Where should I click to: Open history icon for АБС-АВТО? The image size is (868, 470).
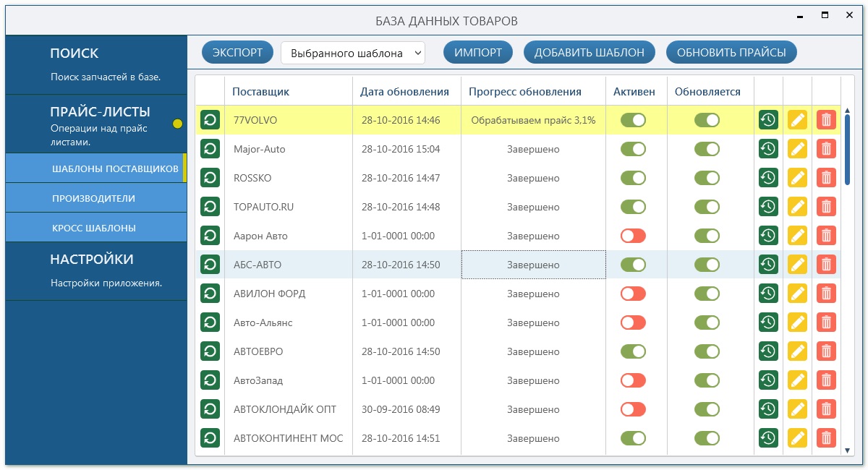[768, 265]
